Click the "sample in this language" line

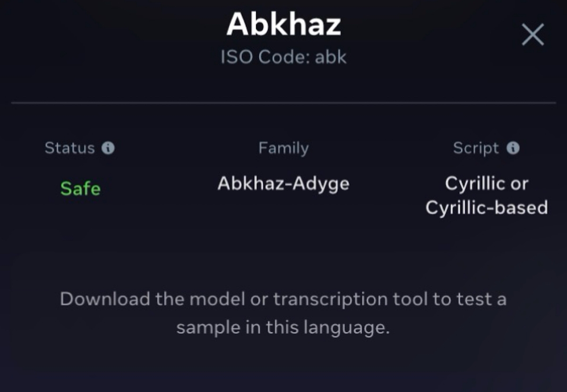[x=283, y=327]
